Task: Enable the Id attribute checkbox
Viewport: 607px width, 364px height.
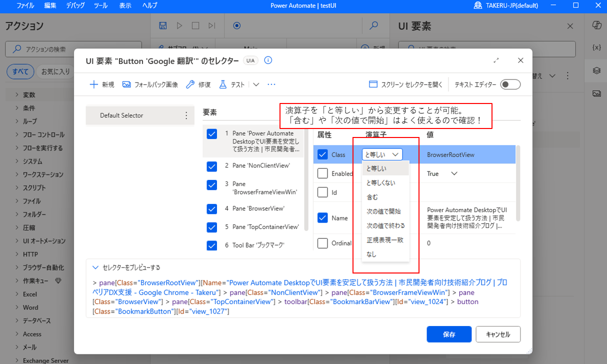Action: tap(322, 192)
